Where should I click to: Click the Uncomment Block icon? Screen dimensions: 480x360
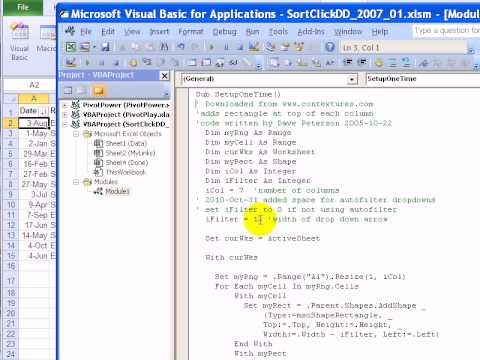(406, 62)
